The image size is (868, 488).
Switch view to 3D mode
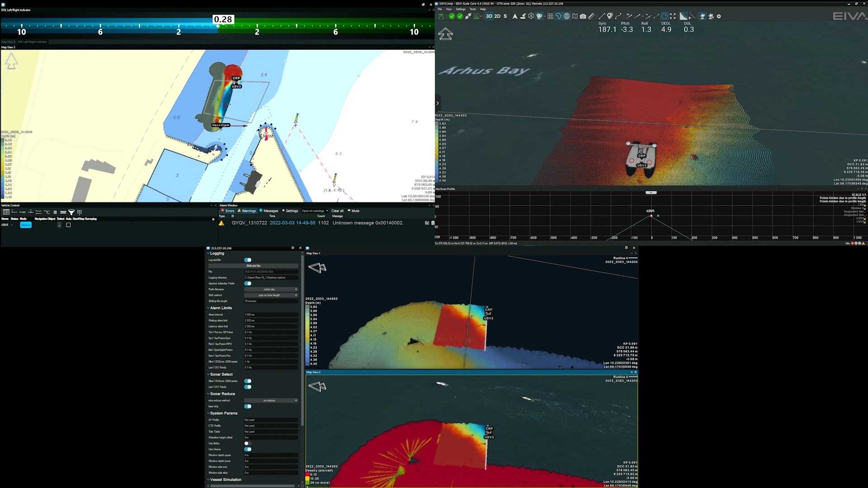click(489, 16)
